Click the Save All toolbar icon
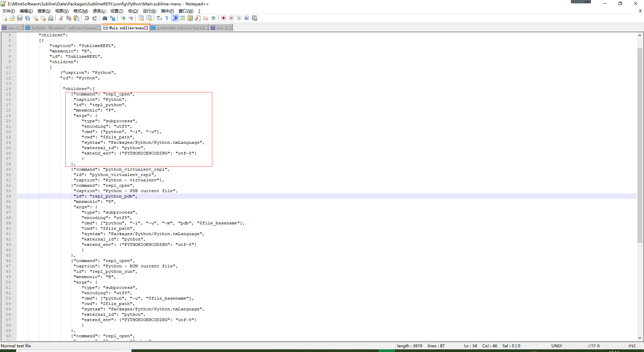 coord(28,18)
